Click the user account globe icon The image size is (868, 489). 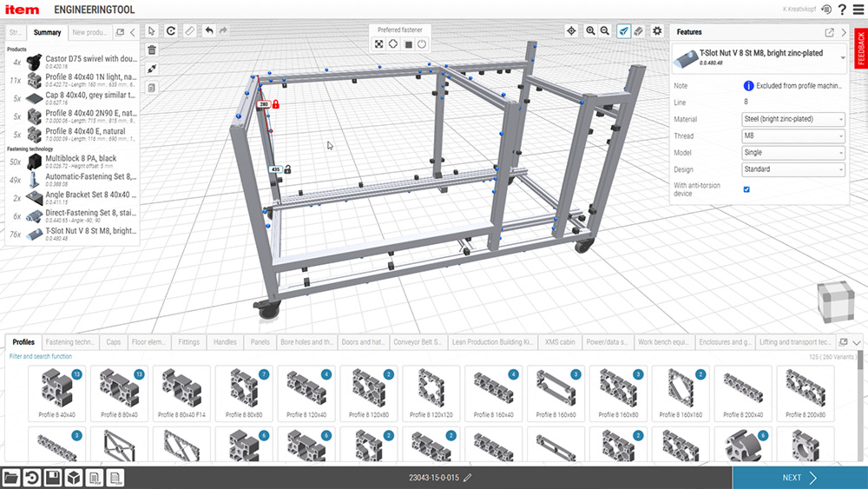click(826, 10)
